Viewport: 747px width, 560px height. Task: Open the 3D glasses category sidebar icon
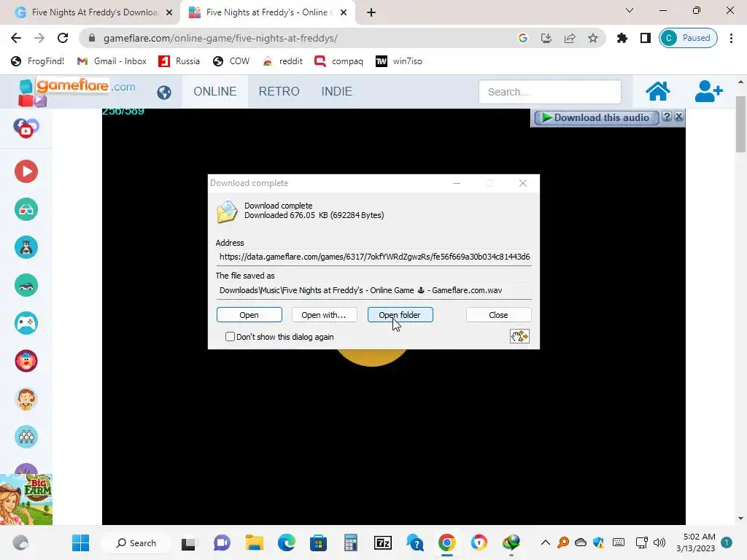[26, 209]
